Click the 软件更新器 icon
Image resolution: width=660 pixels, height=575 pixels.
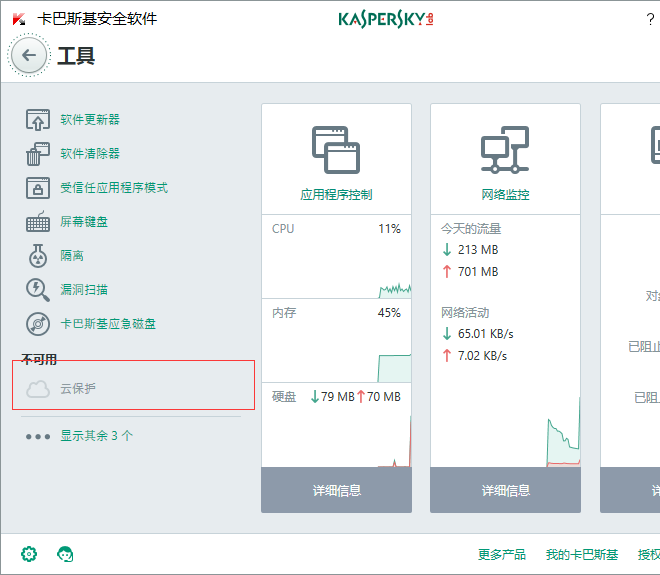pos(38,120)
